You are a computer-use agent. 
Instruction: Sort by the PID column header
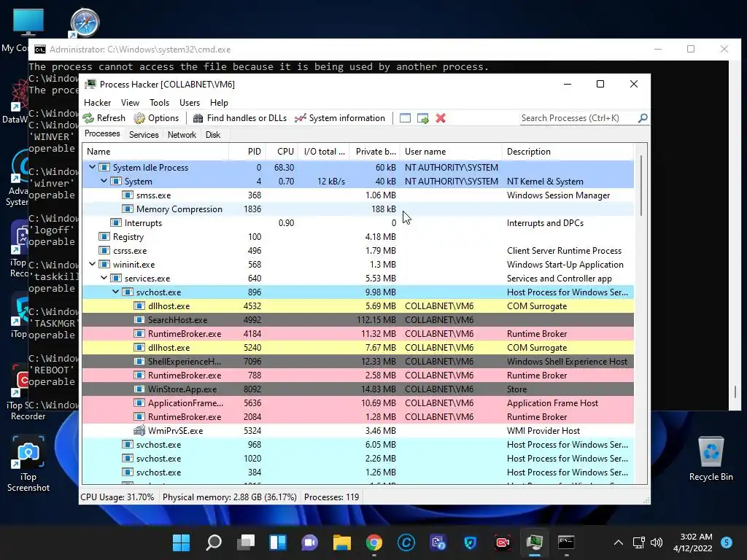coord(247,152)
